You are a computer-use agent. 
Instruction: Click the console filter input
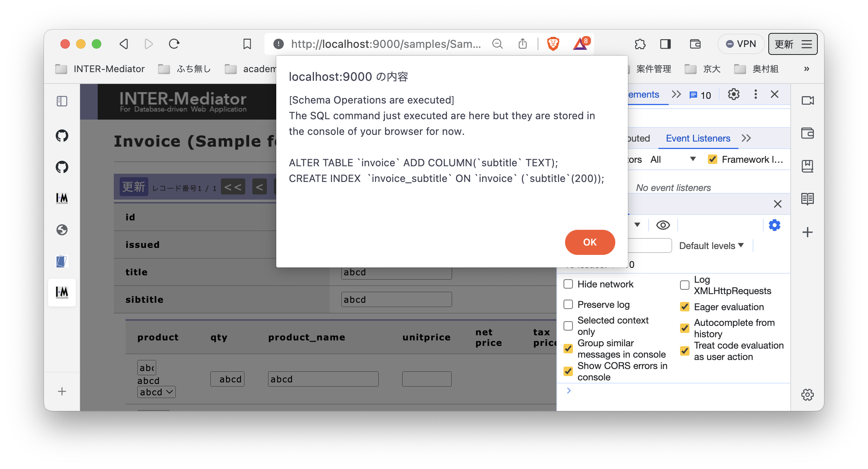[650, 245]
